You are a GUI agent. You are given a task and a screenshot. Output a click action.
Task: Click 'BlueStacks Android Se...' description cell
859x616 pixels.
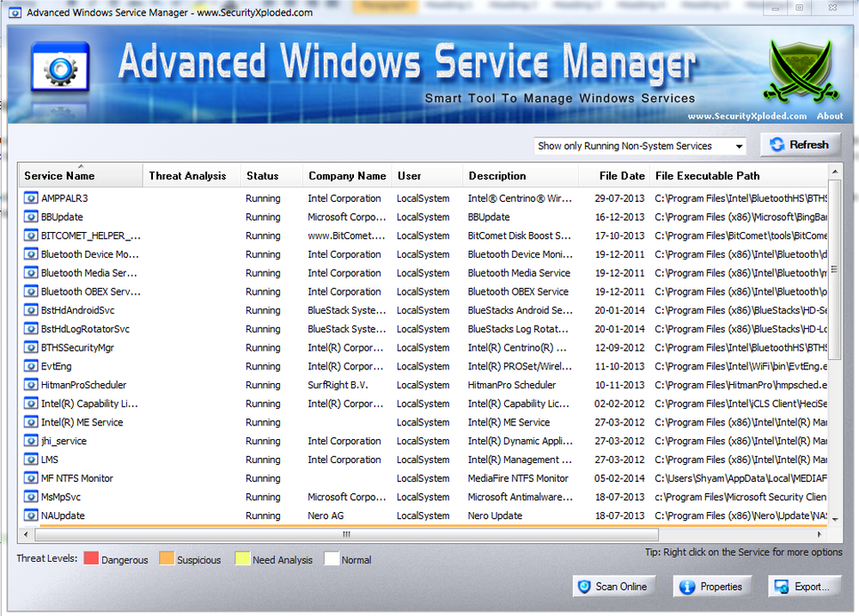pos(520,310)
